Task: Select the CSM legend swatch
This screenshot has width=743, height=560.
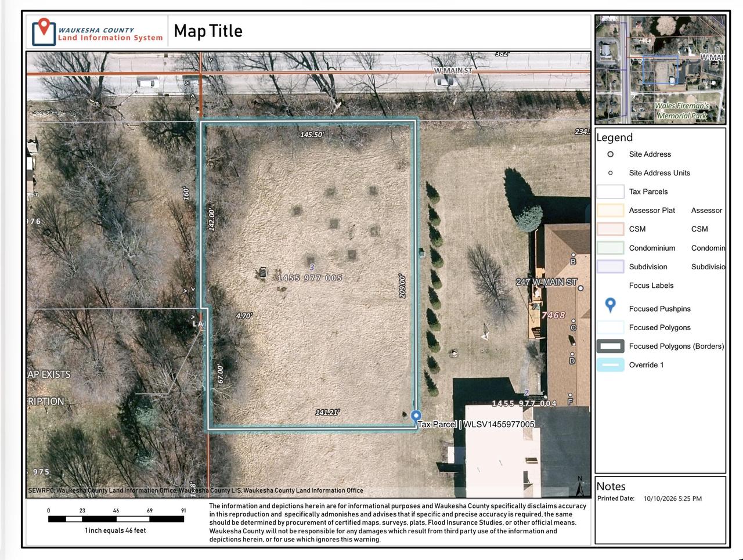Action: pos(610,229)
